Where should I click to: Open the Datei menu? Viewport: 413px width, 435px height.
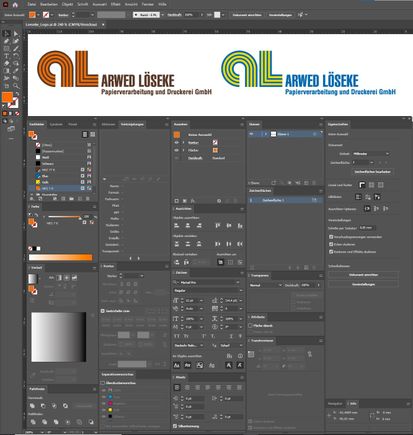pos(31,4)
